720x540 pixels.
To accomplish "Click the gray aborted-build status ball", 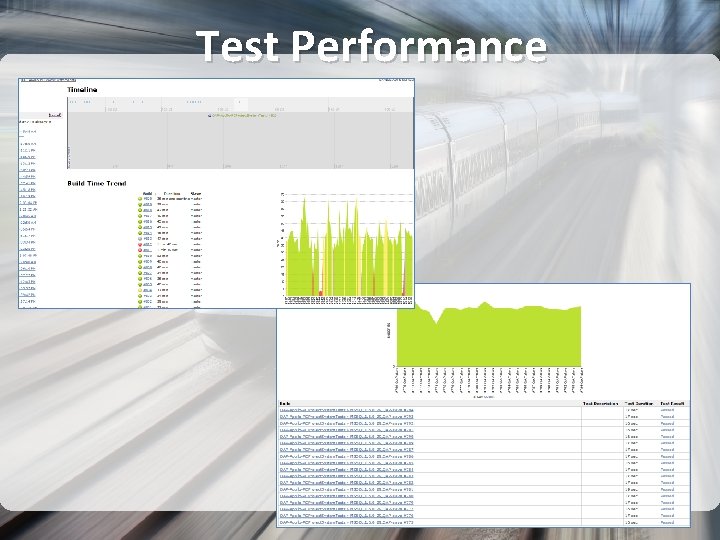I will tap(140, 239).
